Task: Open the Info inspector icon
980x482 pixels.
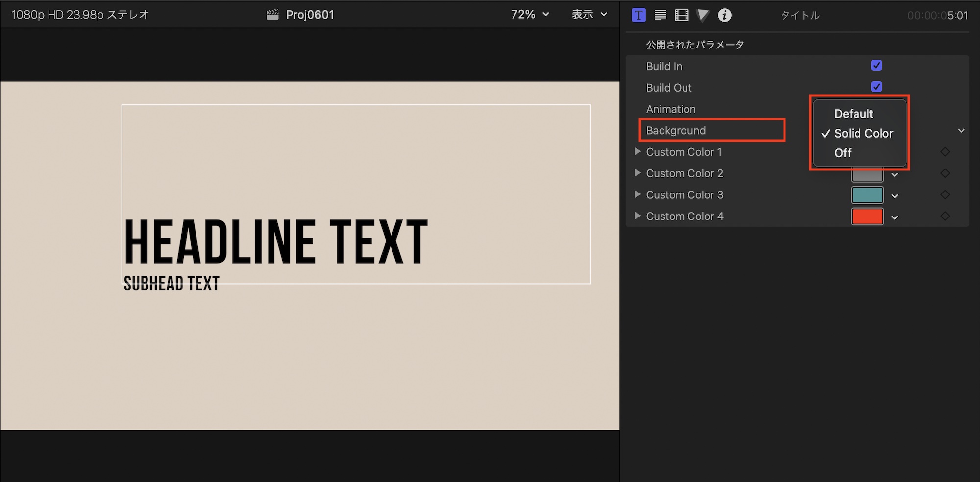Action: pyautogui.click(x=724, y=15)
